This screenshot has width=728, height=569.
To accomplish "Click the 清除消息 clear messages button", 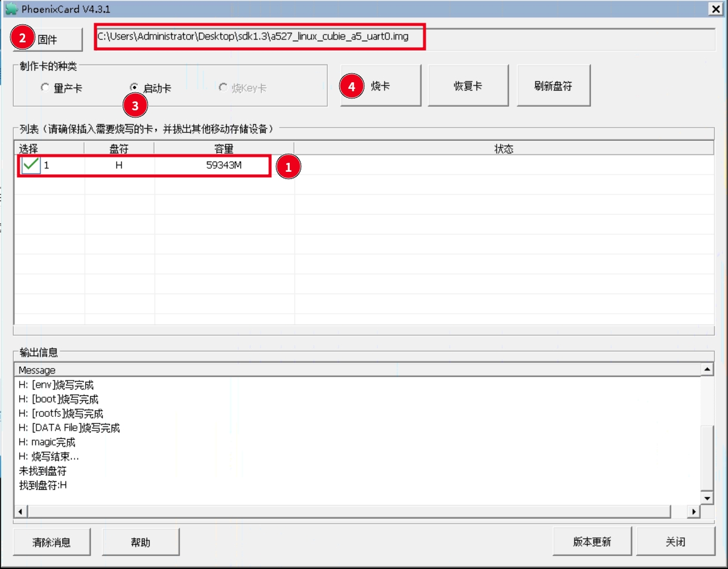I will click(x=51, y=542).
